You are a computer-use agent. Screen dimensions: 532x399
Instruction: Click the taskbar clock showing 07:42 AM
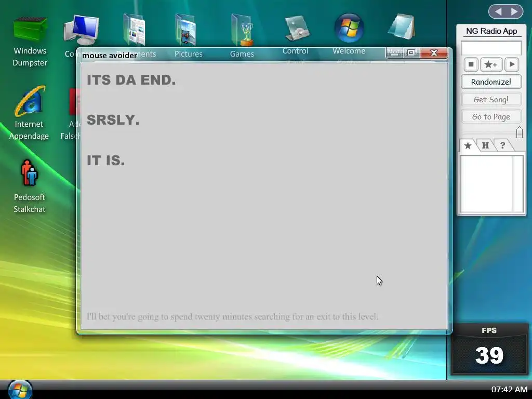[509, 390]
